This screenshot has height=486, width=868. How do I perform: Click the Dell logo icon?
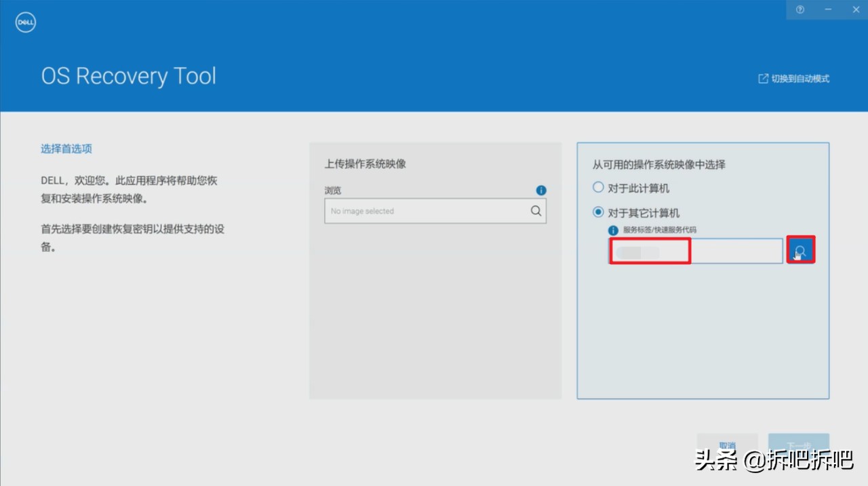25,22
